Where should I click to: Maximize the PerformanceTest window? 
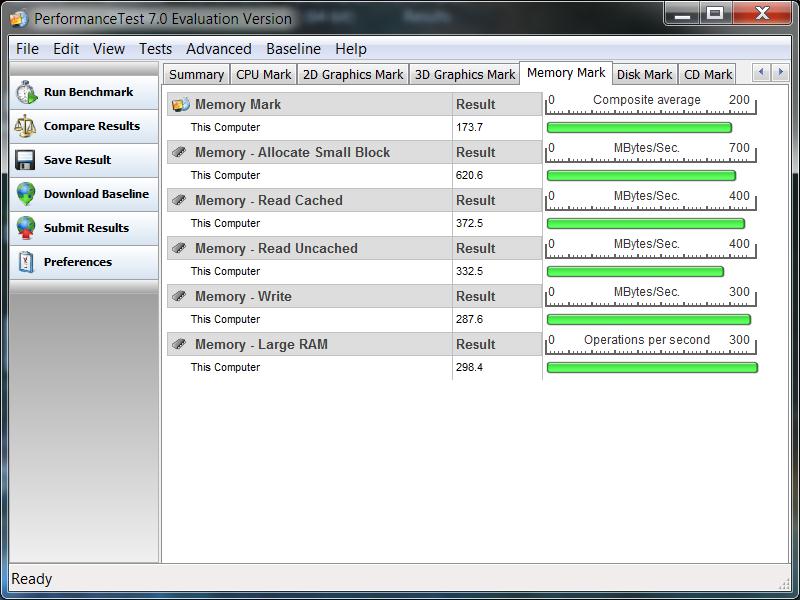pyautogui.click(x=715, y=14)
